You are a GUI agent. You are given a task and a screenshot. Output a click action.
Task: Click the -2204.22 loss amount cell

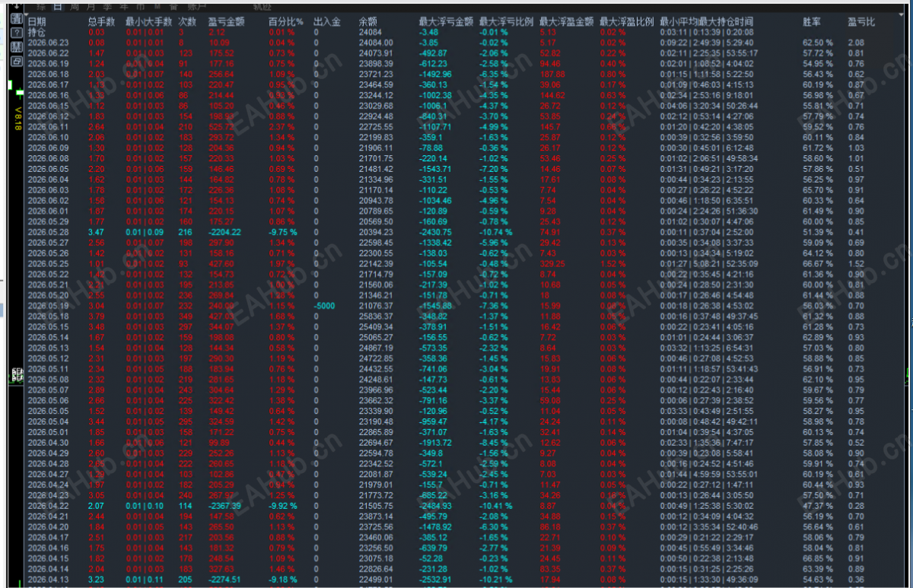coord(224,231)
